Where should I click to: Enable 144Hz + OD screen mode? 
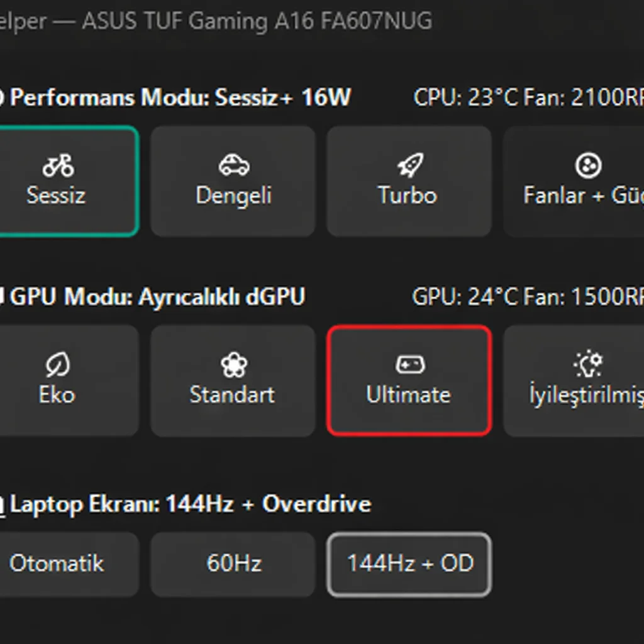409,563
